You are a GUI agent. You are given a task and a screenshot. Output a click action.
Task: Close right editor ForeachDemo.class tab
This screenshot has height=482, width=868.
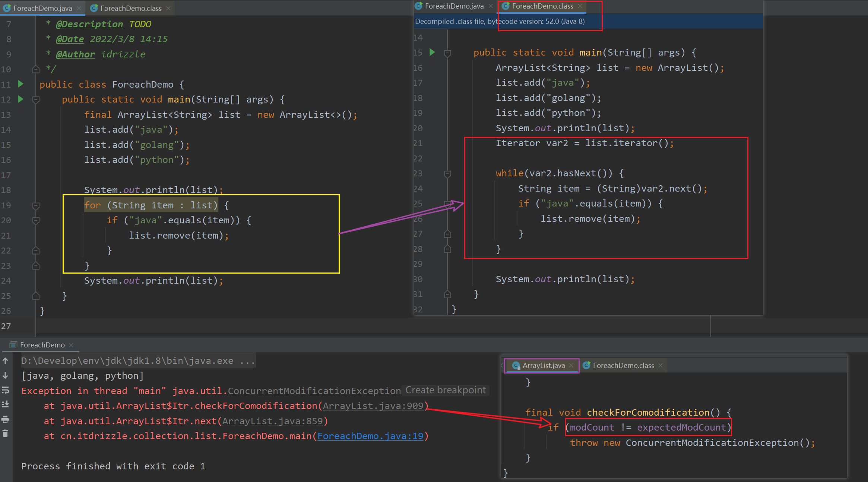tap(580, 6)
